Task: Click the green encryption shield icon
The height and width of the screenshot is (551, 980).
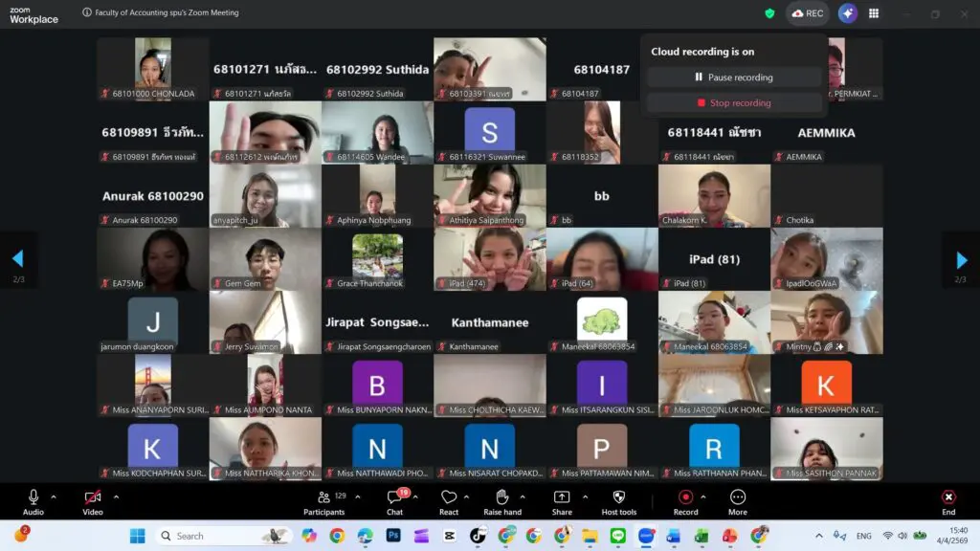Action: 769,13
